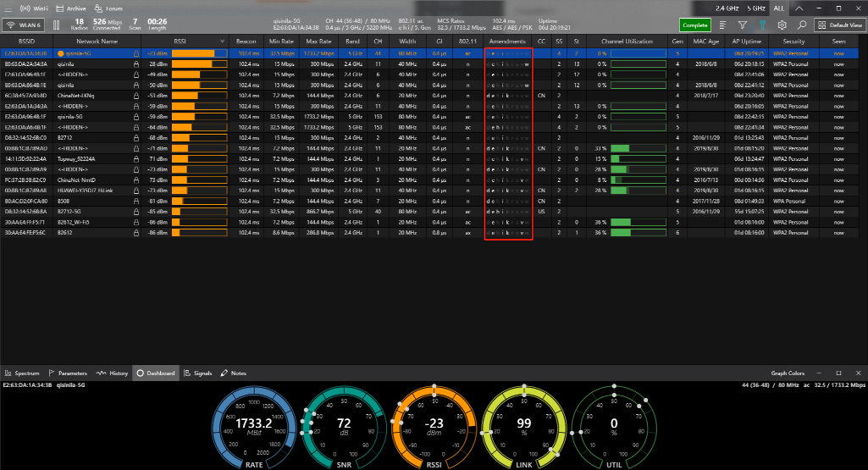Click the search magnifier icon
868x470 pixels.
(x=802, y=25)
